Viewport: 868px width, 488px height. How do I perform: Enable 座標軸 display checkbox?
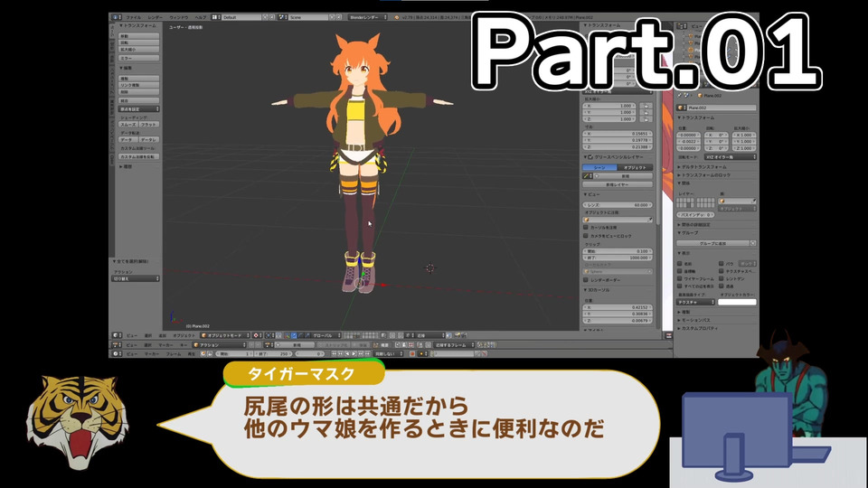[x=680, y=271]
